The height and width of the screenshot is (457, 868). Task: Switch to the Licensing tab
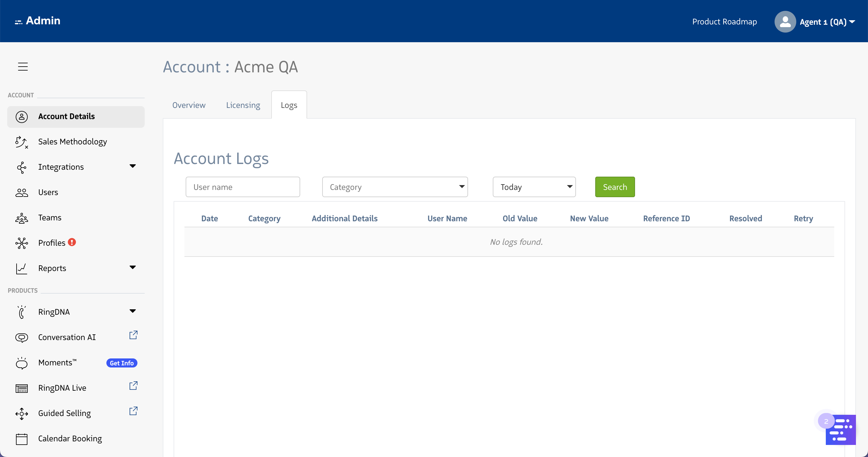[x=243, y=105]
